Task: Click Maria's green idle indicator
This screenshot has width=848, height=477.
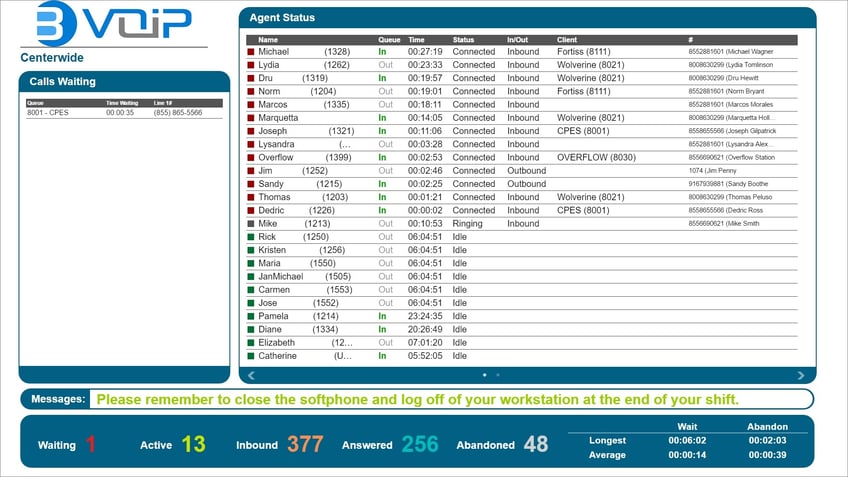Action: coord(251,264)
